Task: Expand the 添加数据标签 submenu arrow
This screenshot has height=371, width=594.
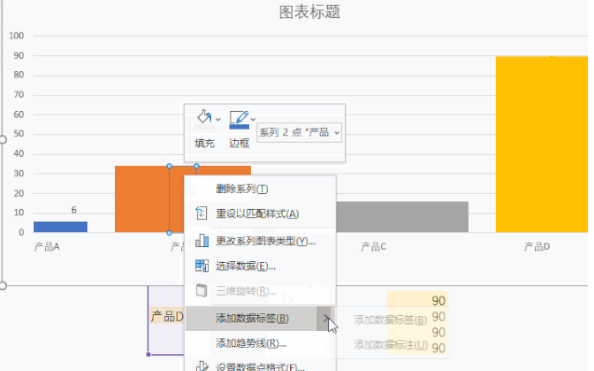Action: [325, 318]
